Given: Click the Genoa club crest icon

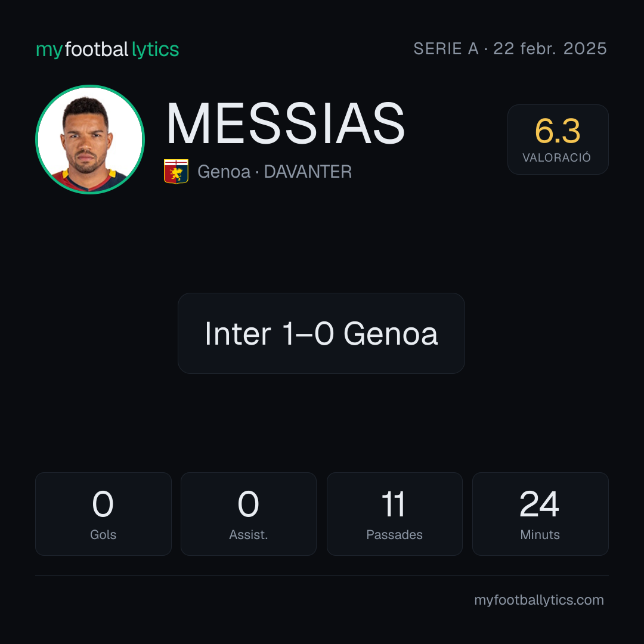Looking at the screenshot, I should 176,171.
